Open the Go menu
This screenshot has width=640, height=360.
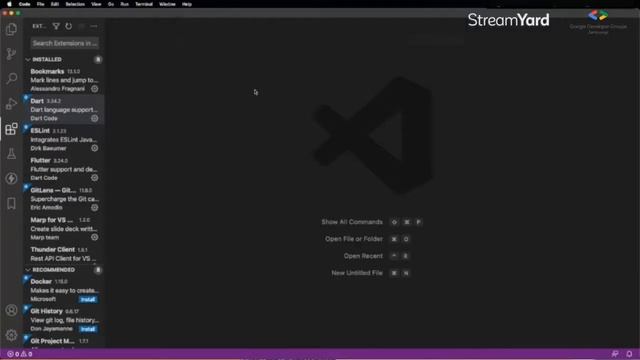(x=111, y=4)
